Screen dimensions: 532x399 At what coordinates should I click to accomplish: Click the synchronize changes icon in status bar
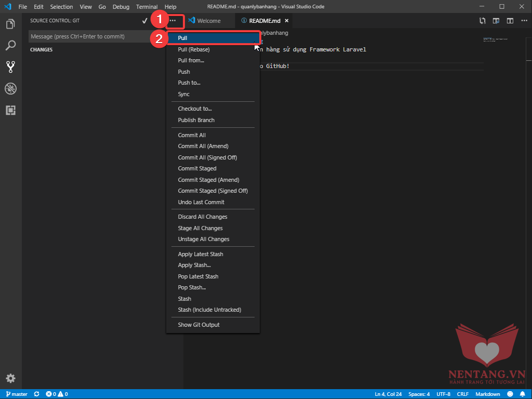click(36, 394)
